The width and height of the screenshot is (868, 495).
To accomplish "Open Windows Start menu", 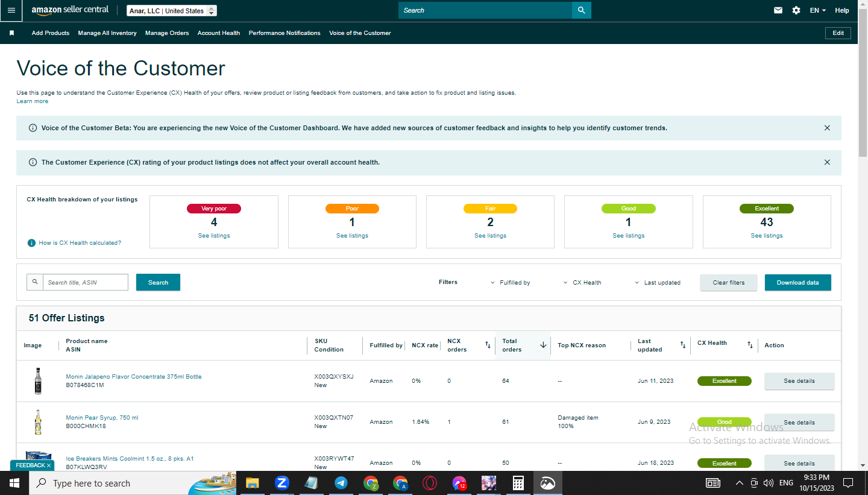I will click(x=14, y=483).
